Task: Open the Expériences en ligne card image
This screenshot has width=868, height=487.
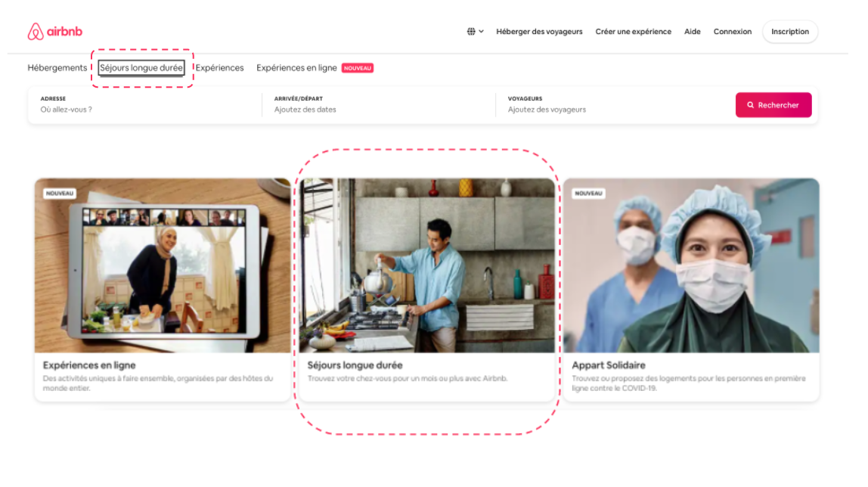Action: 163,265
